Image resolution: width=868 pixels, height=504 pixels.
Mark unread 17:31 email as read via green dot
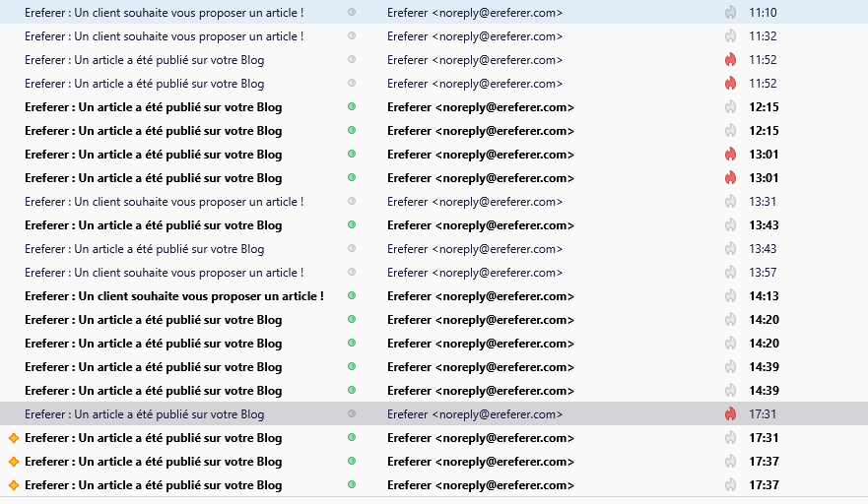tap(352, 437)
